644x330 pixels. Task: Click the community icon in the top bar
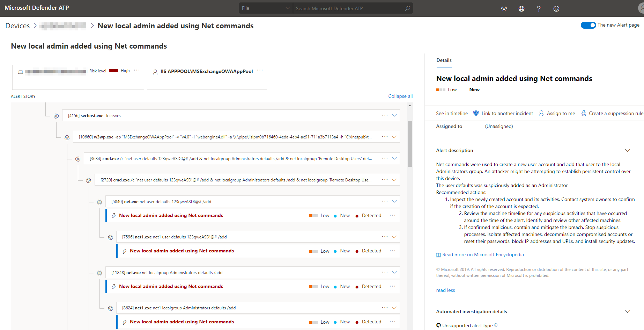click(x=504, y=8)
